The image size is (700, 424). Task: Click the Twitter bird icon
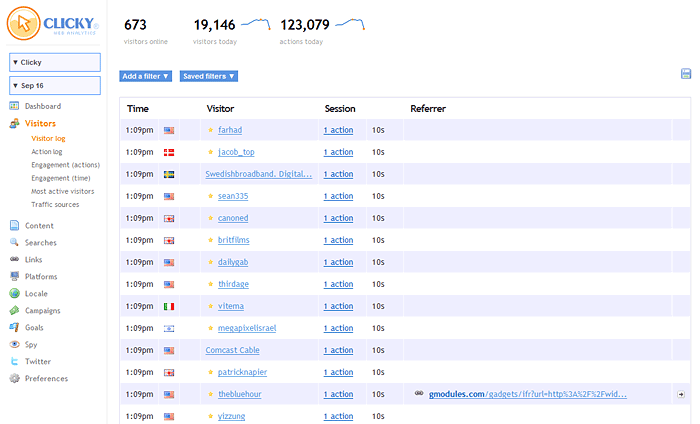pyautogui.click(x=14, y=361)
